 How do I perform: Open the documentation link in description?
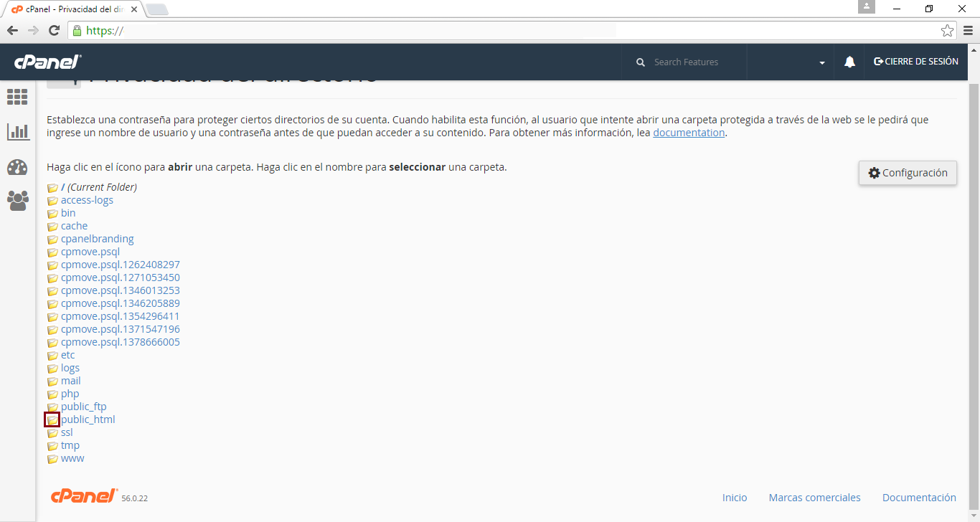click(x=688, y=133)
